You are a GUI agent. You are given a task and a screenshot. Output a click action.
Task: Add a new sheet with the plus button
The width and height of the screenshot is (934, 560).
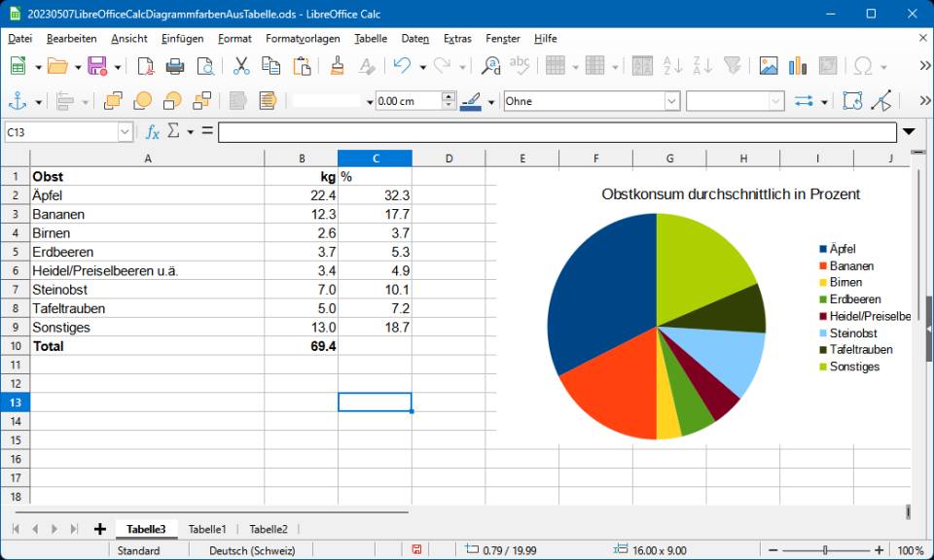[x=100, y=529]
